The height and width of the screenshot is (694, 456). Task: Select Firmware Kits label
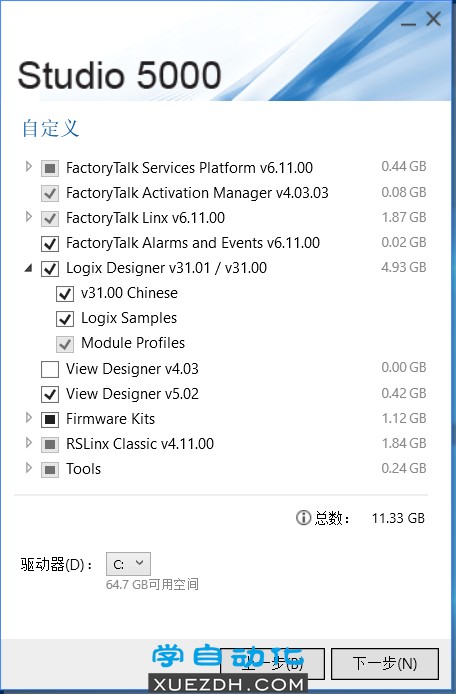tap(110, 419)
